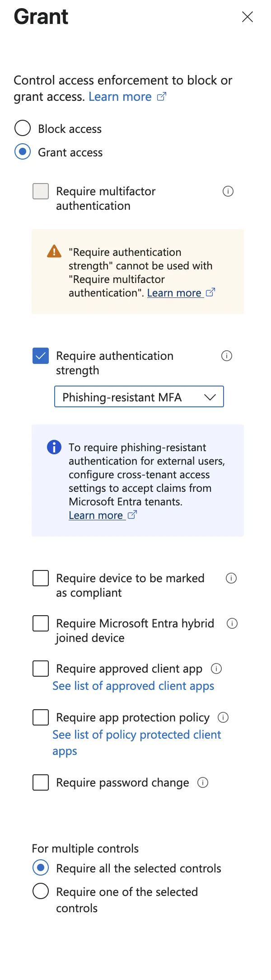271x980 pixels.
Task: Click info icon beside Require multifactor authentication
Action: click(228, 192)
